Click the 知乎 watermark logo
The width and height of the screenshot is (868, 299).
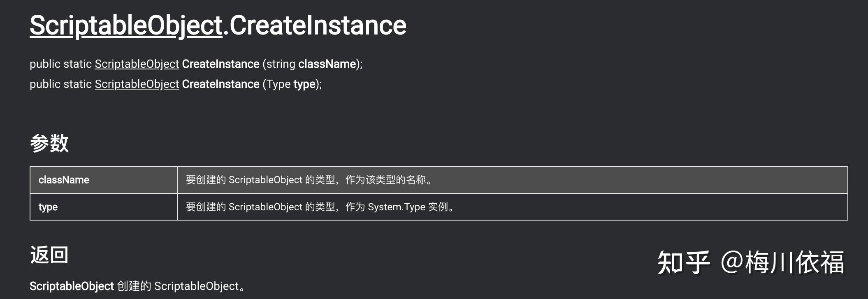point(684,262)
